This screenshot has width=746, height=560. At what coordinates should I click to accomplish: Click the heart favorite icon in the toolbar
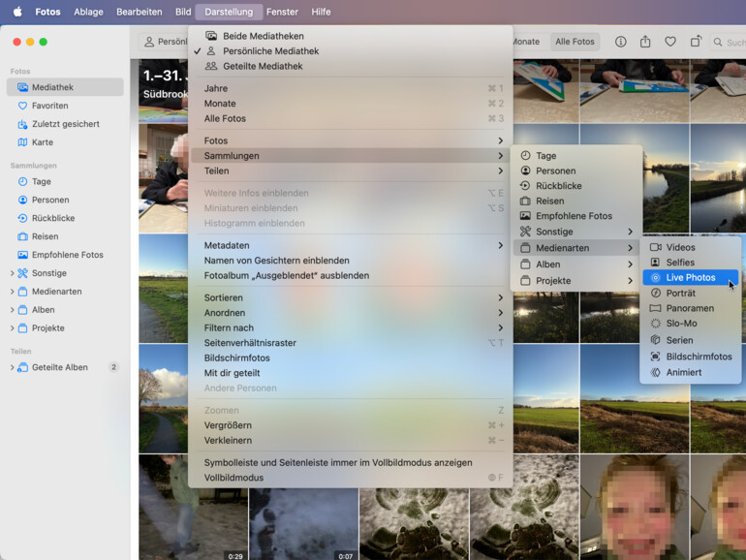coord(670,42)
